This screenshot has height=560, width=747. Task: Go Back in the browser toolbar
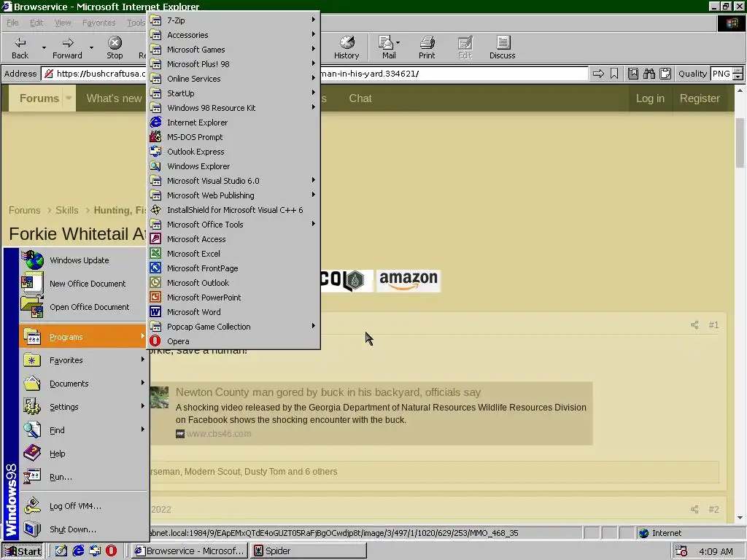click(x=20, y=47)
